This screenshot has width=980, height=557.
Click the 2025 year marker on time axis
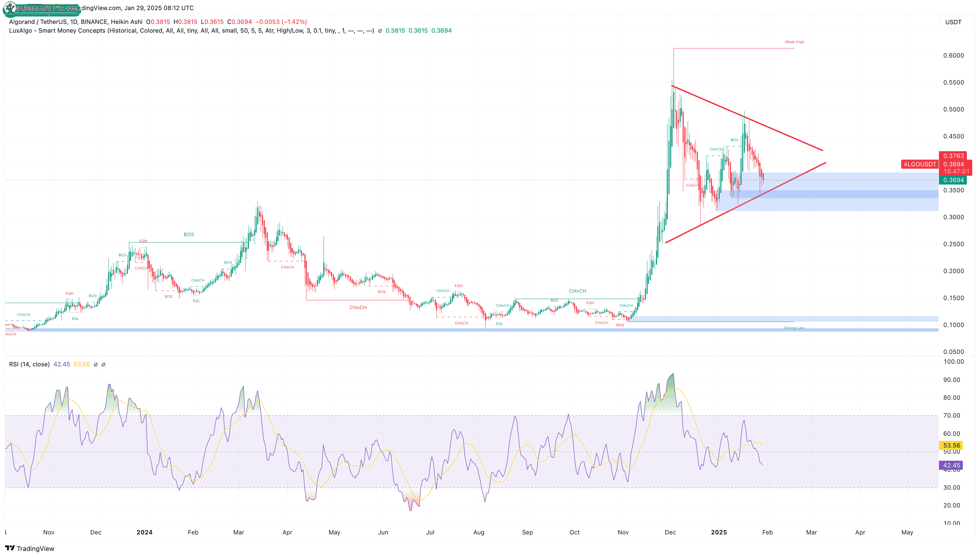pos(719,532)
